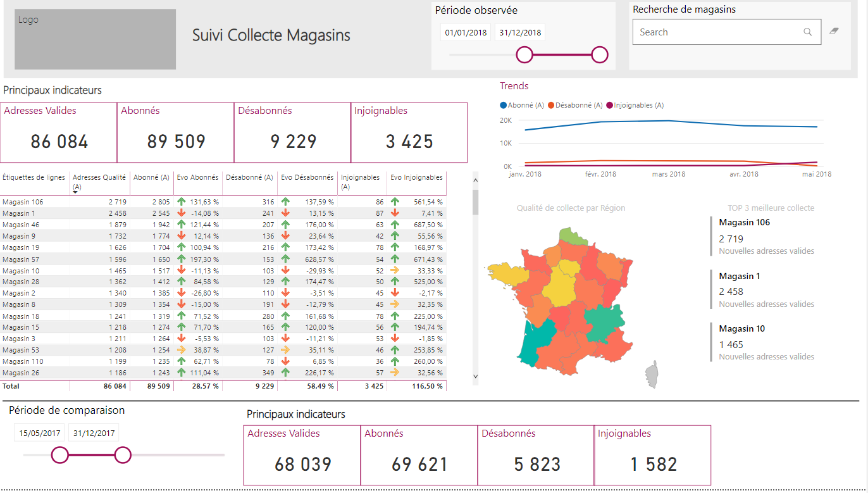This screenshot has height=493, width=868.
Task: Click yellow arrow for Magasin 8 Evo Injoignables
Action: point(395,304)
